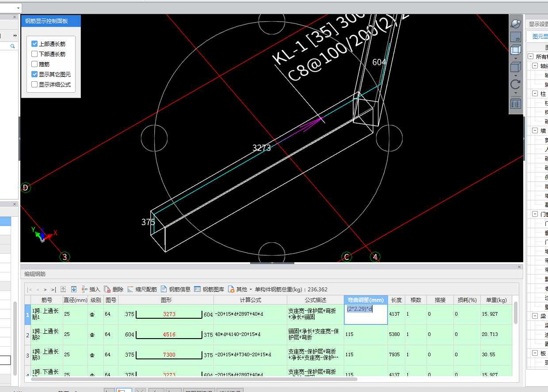Image resolution: width=548 pixels, height=392 pixels.
Task: Go to first rebar record arrow
Action: pos(30,290)
